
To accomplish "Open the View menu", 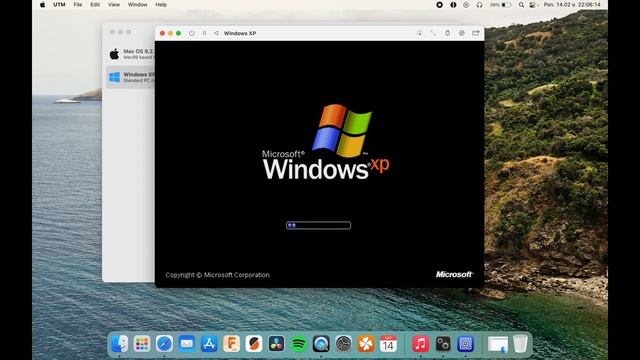I will pos(113,5).
